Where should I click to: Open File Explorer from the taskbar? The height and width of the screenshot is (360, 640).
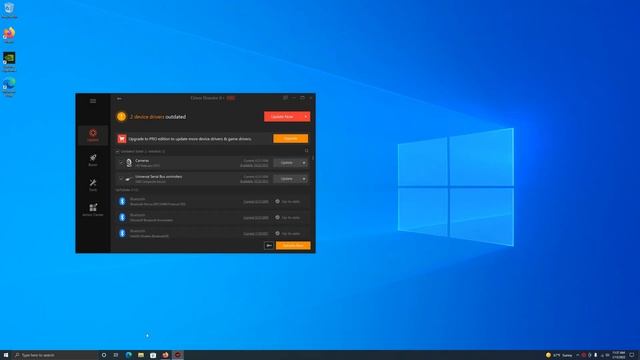pyautogui.click(x=141, y=355)
